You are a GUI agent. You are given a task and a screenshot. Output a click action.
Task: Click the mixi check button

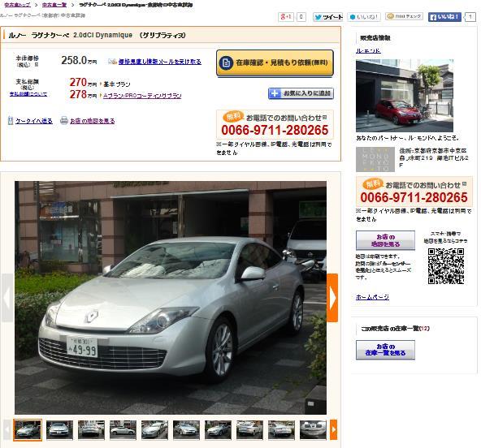coord(405,16)
